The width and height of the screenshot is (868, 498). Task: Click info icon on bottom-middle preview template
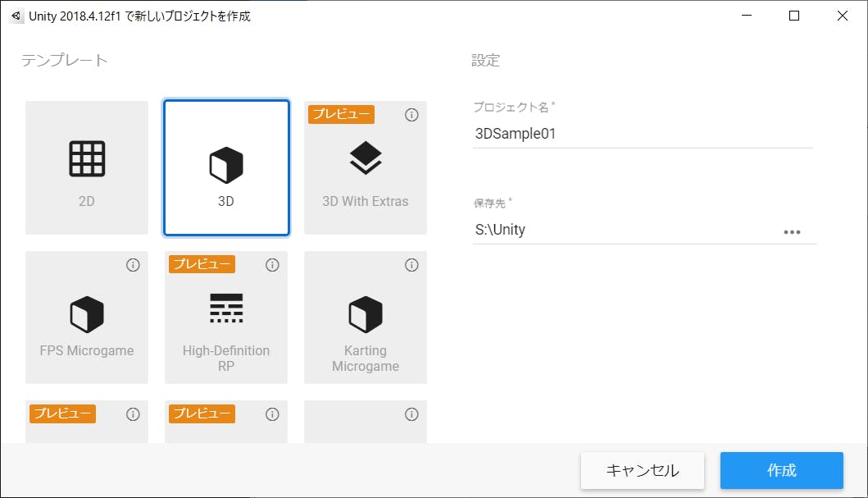(272, 413)
